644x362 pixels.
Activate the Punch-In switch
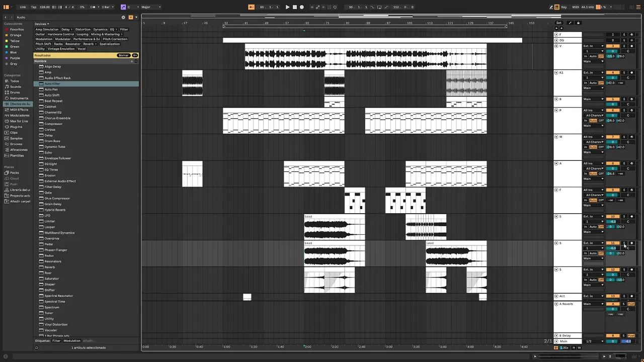372,7
